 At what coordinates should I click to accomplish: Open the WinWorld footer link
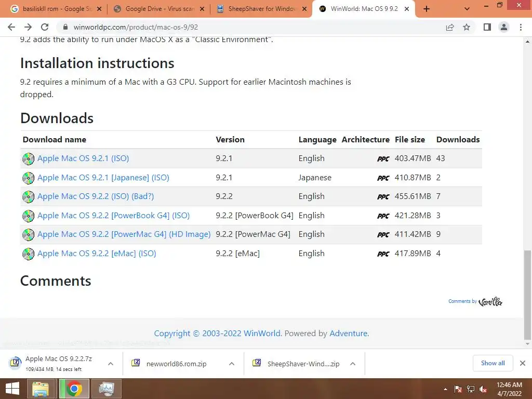pos(262,334)
